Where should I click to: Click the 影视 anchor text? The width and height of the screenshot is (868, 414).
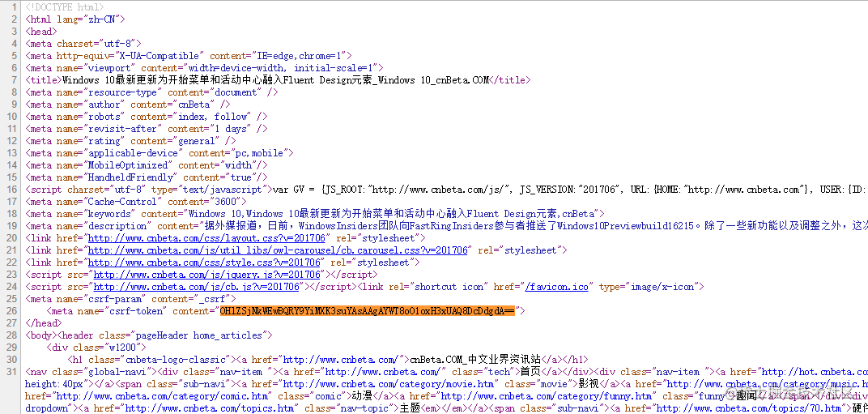(589, 385)
